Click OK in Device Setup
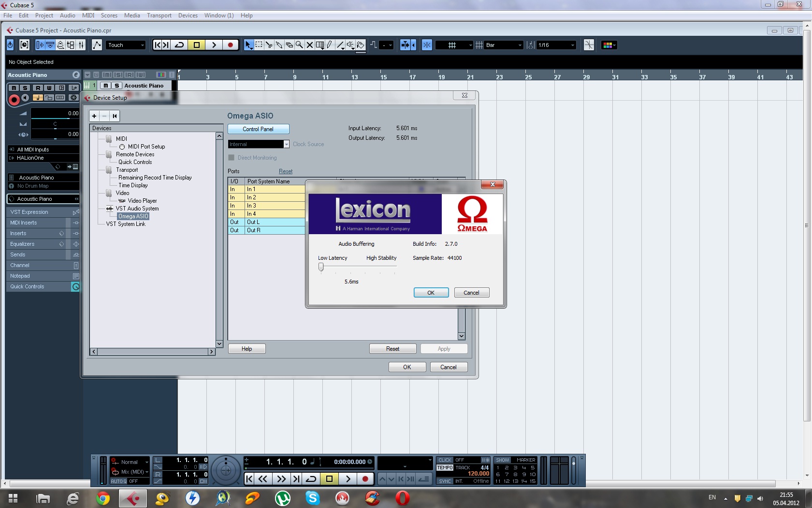The width and height of the screenshot is (812, 508). click(x=407, y=367)
